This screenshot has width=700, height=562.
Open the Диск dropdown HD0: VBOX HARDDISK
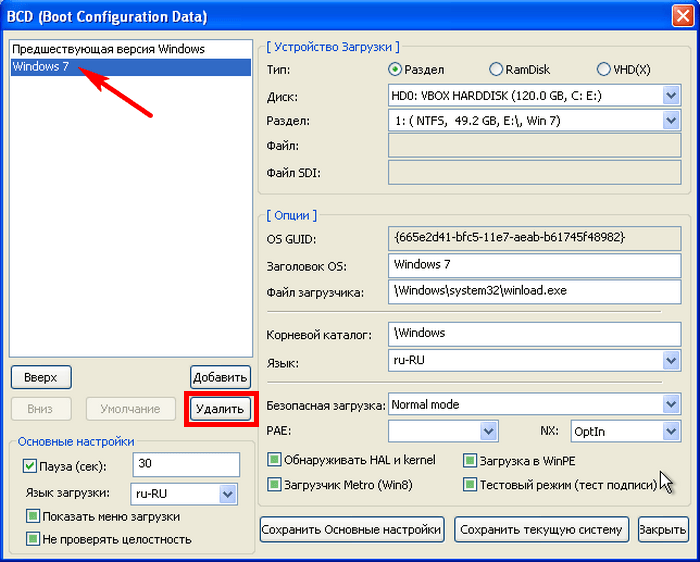point(534,96)
